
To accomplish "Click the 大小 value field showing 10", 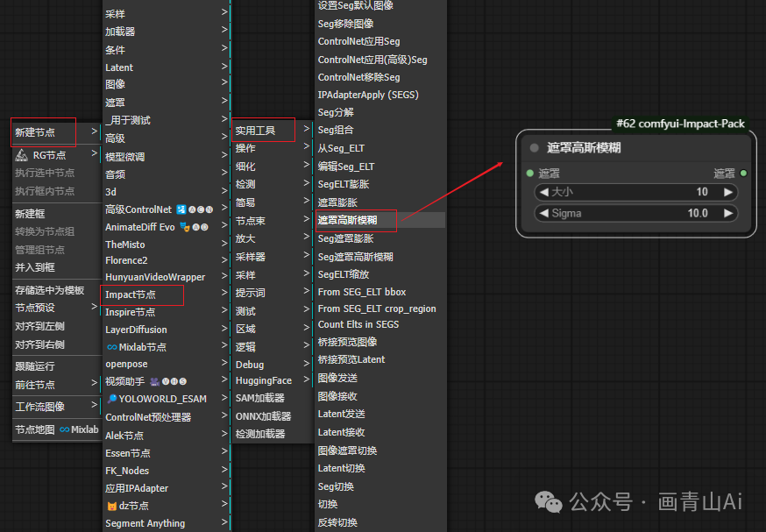I will pos(636,192).
